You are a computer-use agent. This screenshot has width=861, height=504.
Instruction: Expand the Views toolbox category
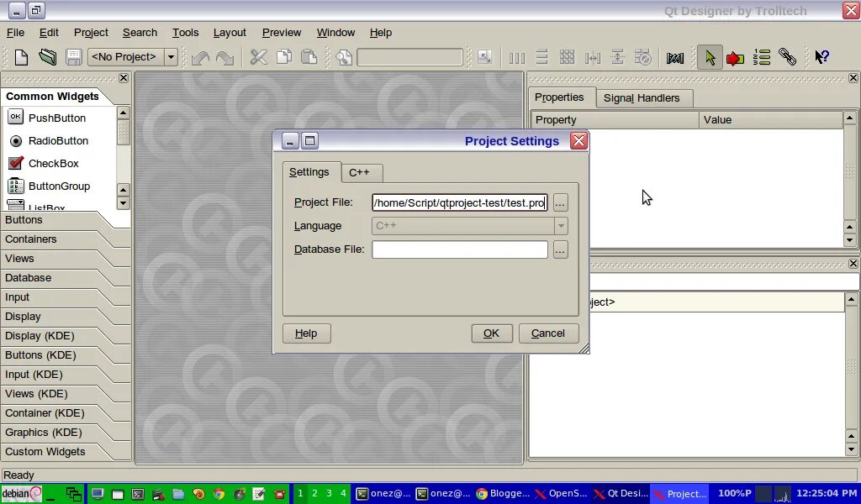point(66,259)
